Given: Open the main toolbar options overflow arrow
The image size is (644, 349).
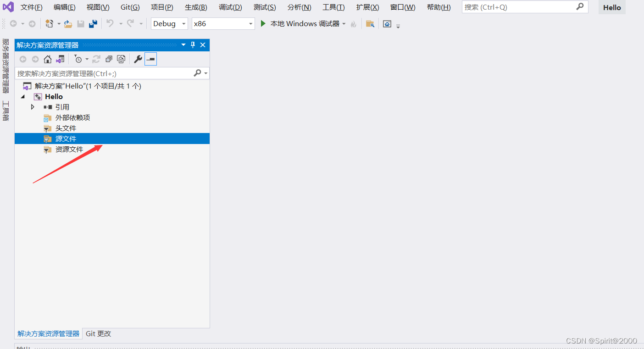Looking at the screenshot, I should pyautogui.click(x=398, y=26).
